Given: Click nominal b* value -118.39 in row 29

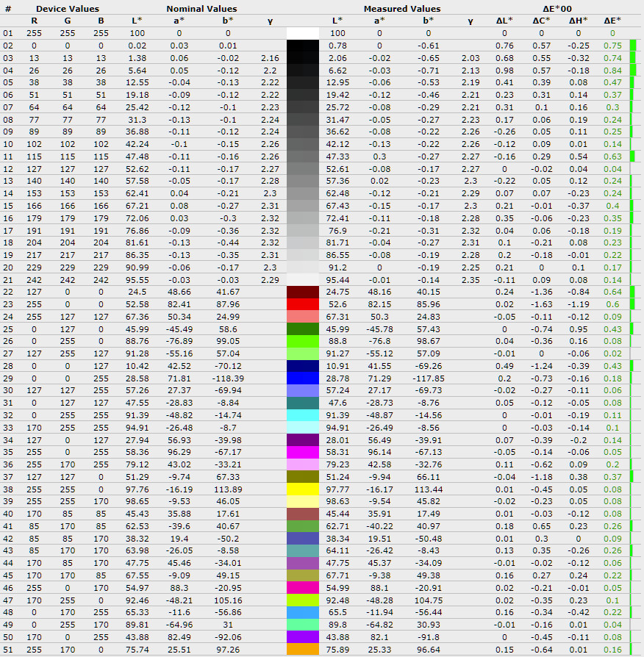Looking at the screenshot, I should point(228,378).
